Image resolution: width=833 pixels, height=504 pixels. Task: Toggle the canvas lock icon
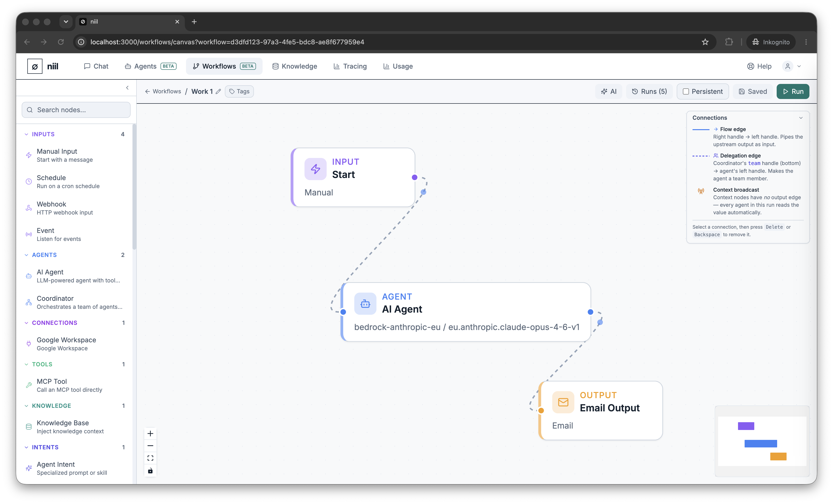[150, 471]
